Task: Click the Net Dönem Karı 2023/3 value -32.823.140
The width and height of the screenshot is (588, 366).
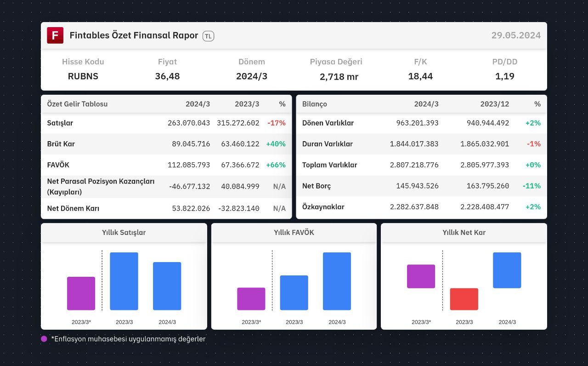Action: [238, 208]
